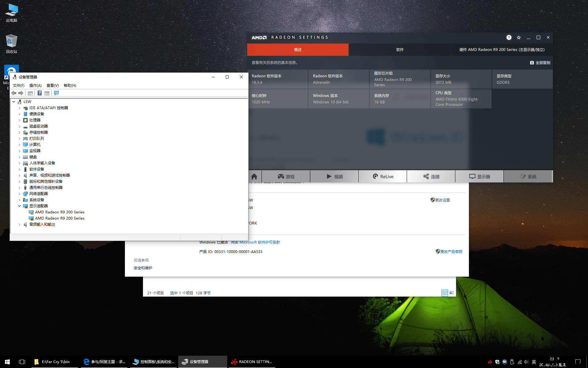The width and height of the screenshot is (588, 368).
Task: Open the 帮助(H) menu
Action: click(70, 86)
